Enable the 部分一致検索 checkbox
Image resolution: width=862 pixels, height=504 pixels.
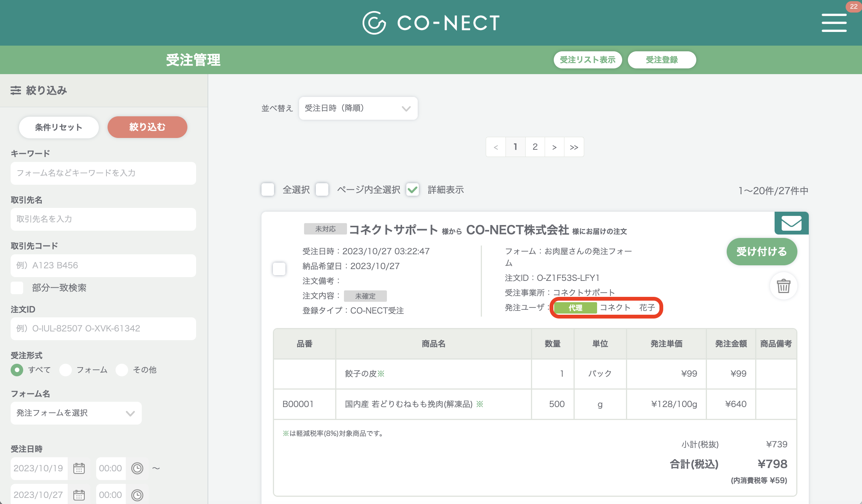(17, 288)
